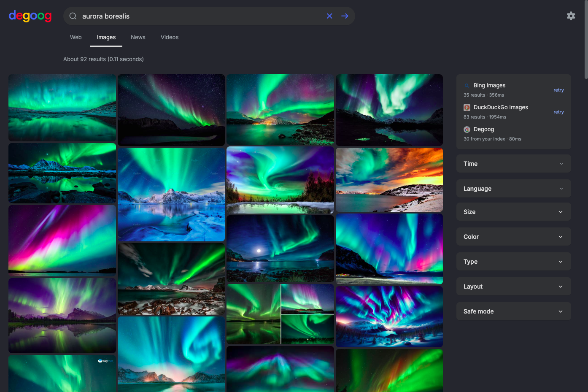The image size is (588, 392).
Task: Click the 'About 92 results' text
Action: click(103, 59)
